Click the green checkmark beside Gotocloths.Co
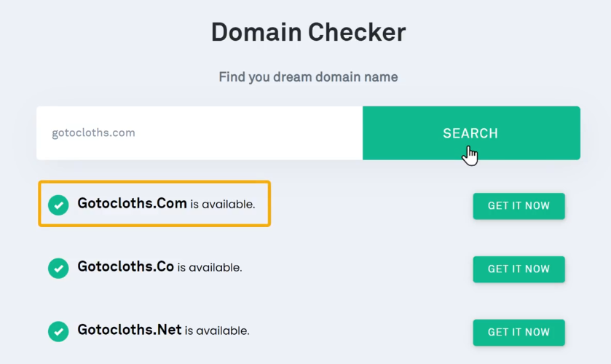The height and width of the screenshot is (364, 611). point(58,268)
